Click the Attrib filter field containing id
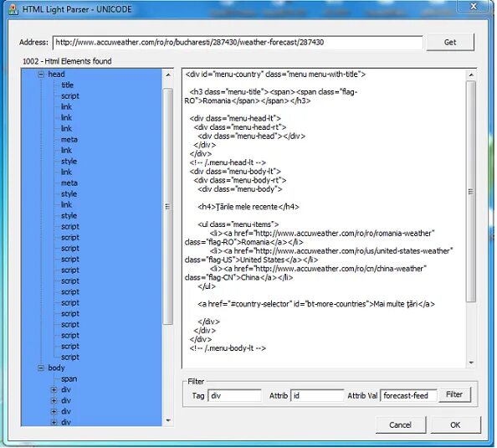Viewport: 497px width, 448px height. click(317, 395)
